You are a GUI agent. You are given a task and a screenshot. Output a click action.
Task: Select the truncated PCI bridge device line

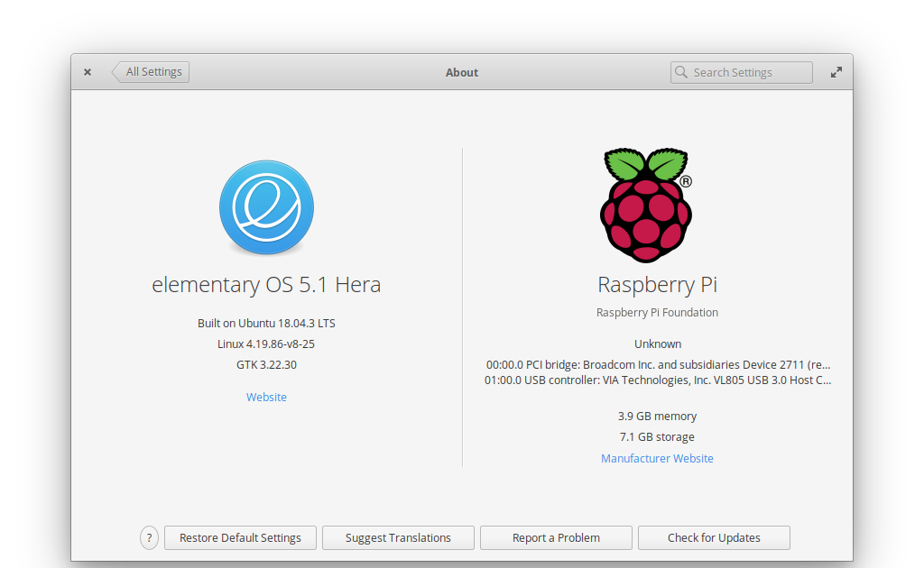[x=657, y=365]
